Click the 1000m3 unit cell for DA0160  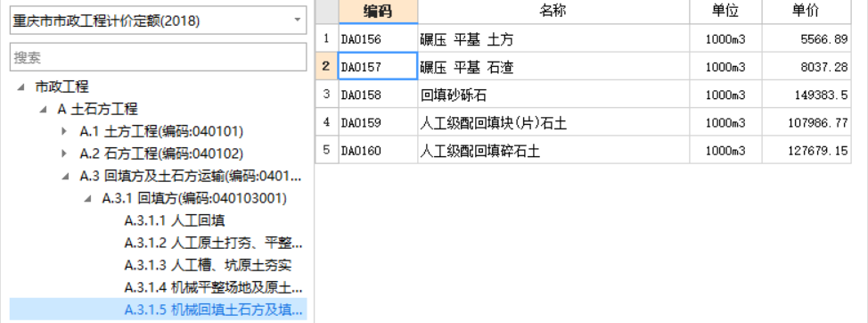(x=725, y=151)
